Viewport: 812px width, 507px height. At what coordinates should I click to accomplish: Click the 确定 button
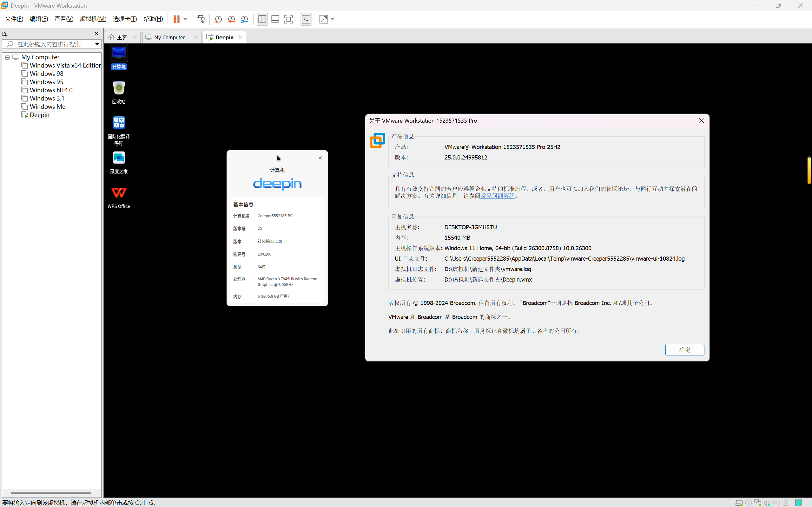tap(684, 350)
